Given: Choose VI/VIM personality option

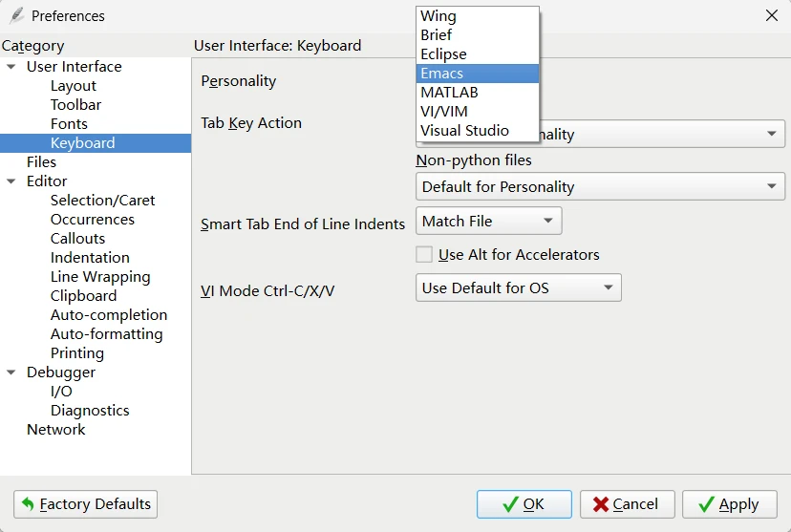Looking at the screenshot, I should click(478, 112).
